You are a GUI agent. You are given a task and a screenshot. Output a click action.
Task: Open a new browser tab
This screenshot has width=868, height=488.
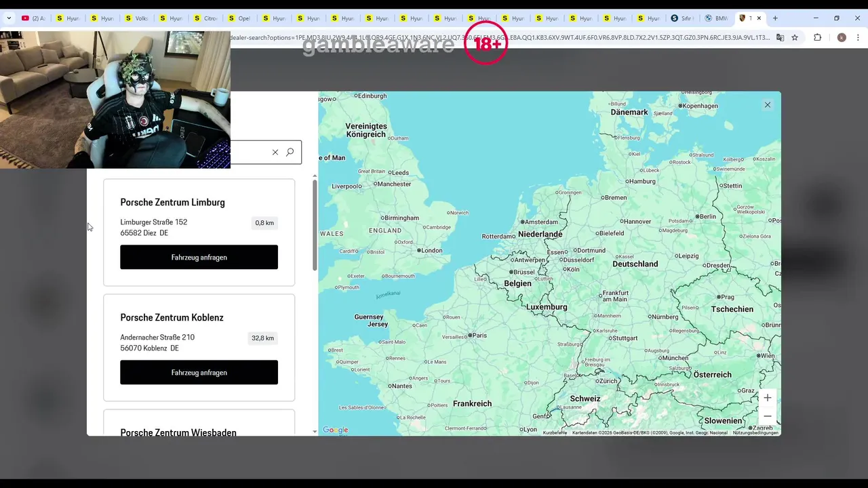(775, 18)
